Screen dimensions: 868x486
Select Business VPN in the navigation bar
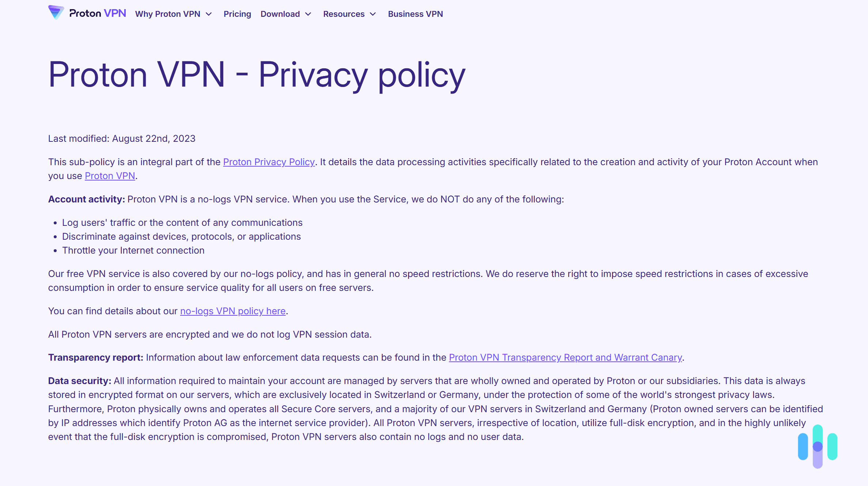click(x=415, y=14)
